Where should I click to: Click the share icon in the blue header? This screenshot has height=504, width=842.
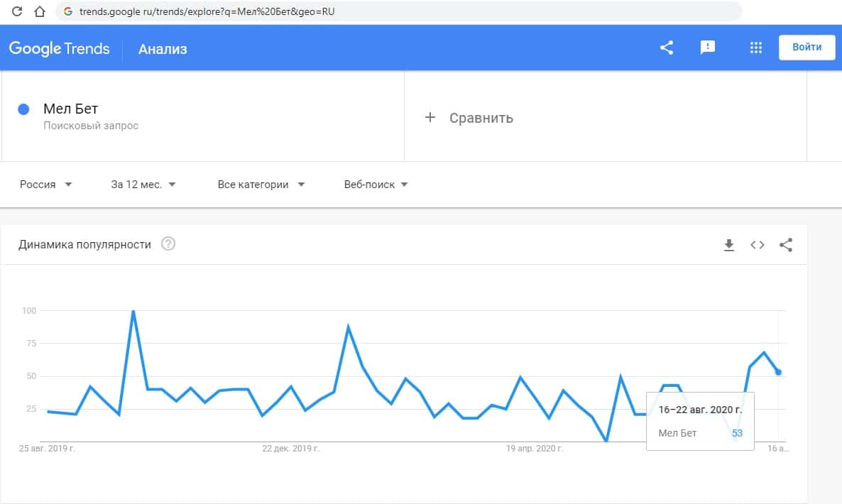[666, 48]
